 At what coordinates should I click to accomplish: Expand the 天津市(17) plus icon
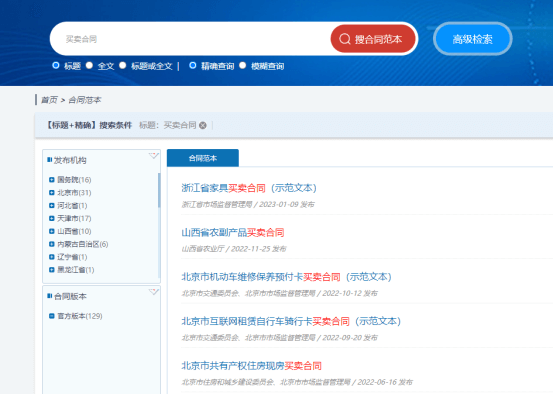pos(52,218)
